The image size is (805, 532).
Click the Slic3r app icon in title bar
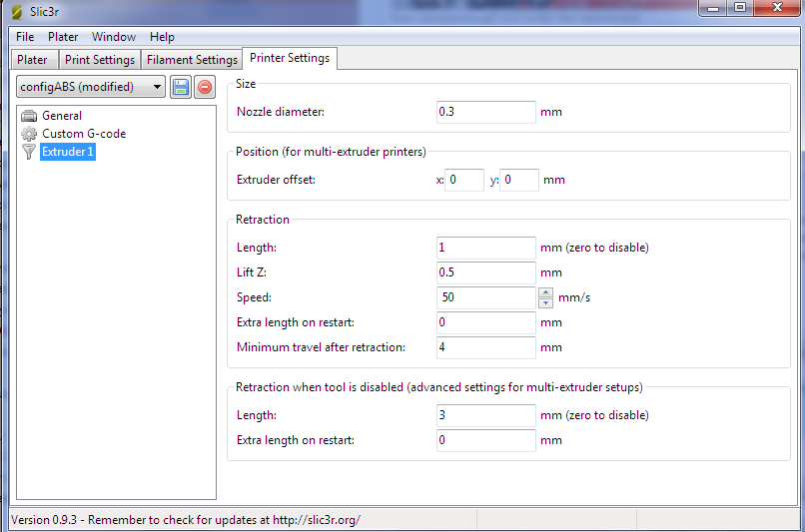coord(17,11)
